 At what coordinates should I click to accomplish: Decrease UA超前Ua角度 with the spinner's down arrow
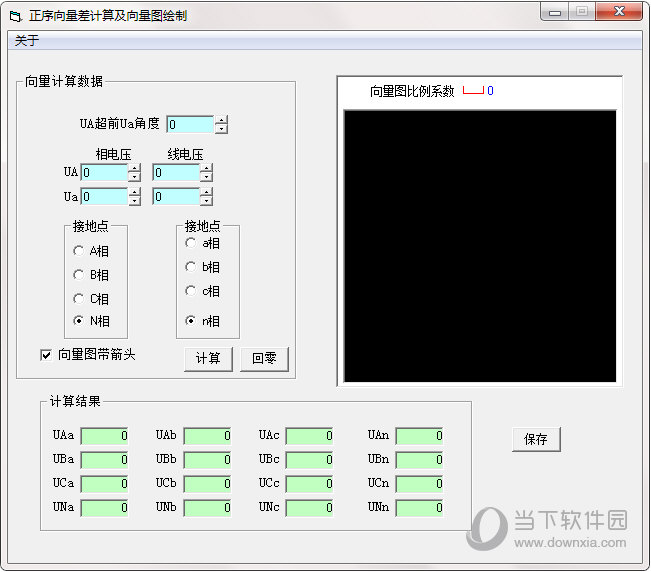[x=222, y=129]
